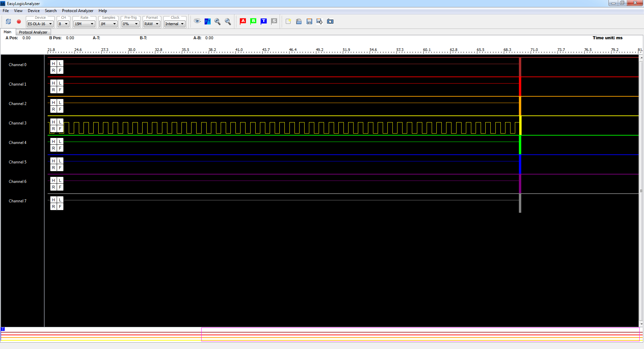Open the File menu
The image size is (644, 349).
point(6,11)
